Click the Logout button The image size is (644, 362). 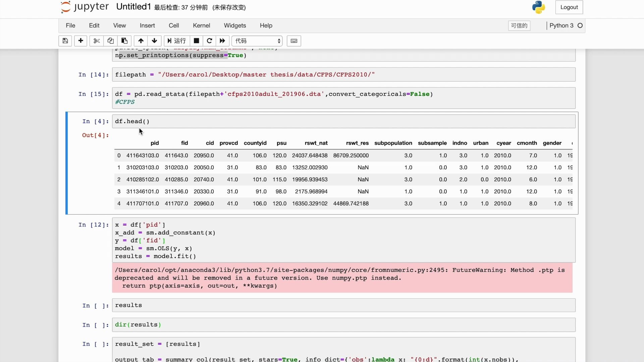[569, 7]
